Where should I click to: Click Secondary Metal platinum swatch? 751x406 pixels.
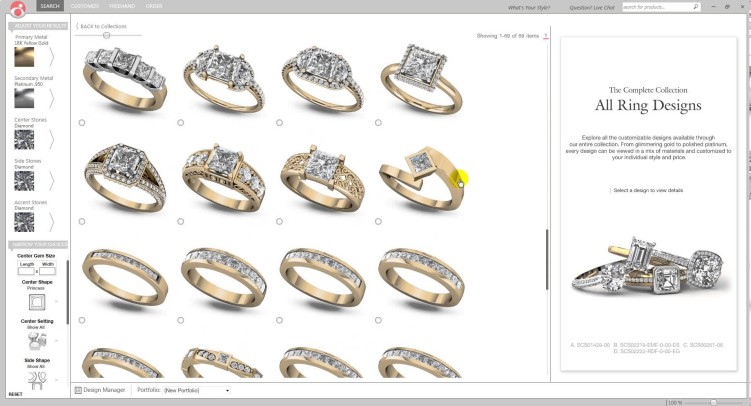23,98
